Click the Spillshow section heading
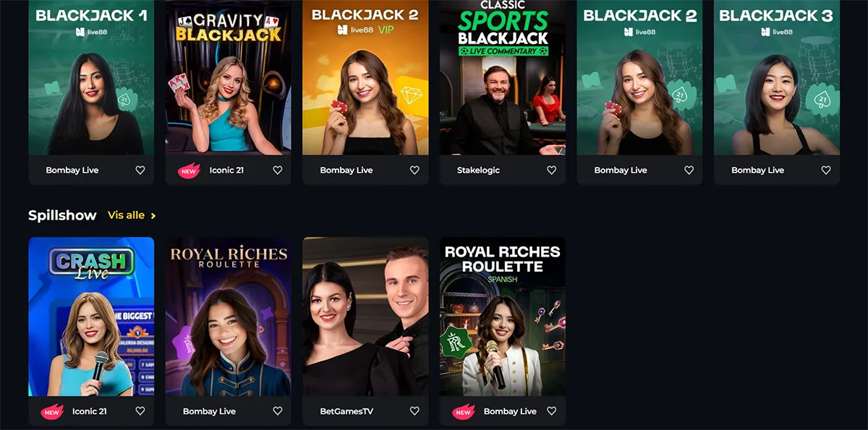This screenshot has width=868, height=430. point(62,215)
